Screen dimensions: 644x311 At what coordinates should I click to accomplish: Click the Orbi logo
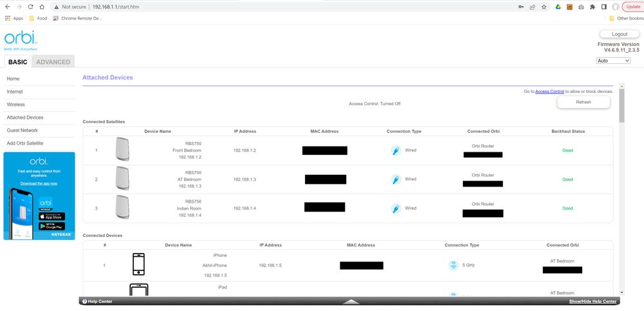click(21, 39)
